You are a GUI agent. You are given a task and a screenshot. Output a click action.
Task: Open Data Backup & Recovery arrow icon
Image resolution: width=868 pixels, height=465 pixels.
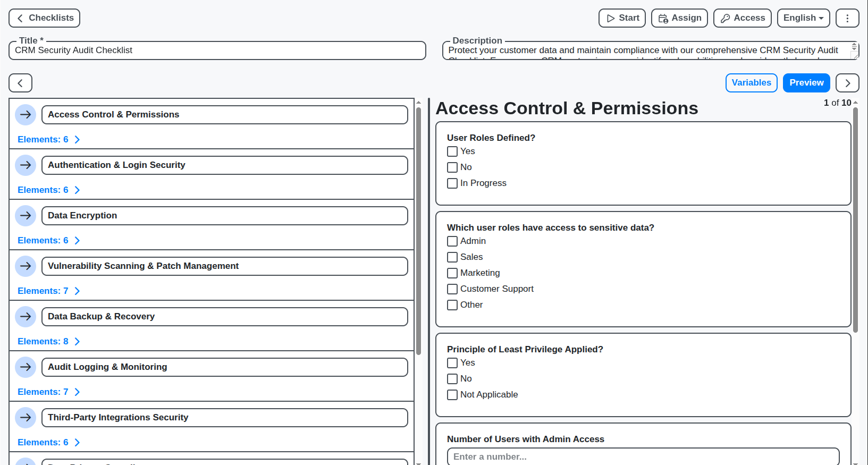[26, 317]
